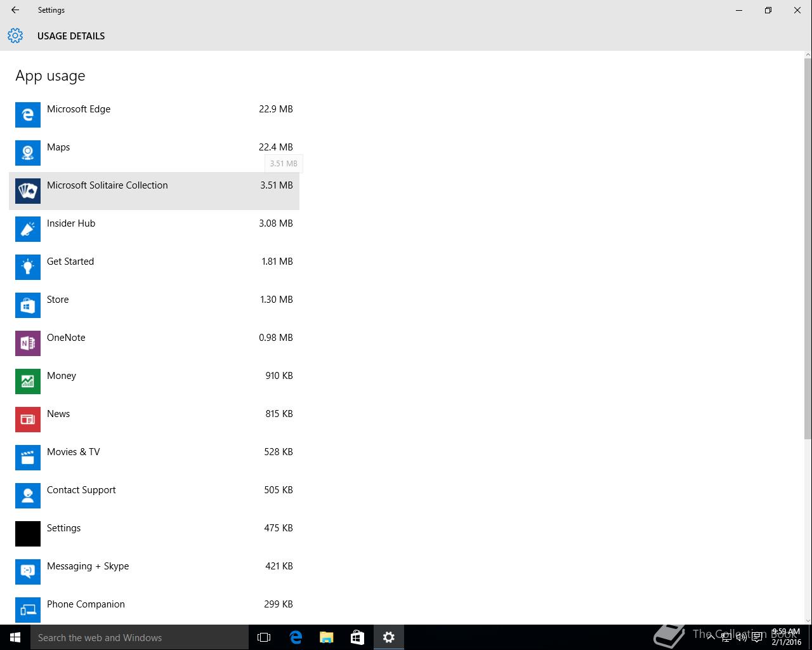The width and height of the screenshot is (812, 650).
Task: Click the 815 KB usage value
Action: click(279, 414)
